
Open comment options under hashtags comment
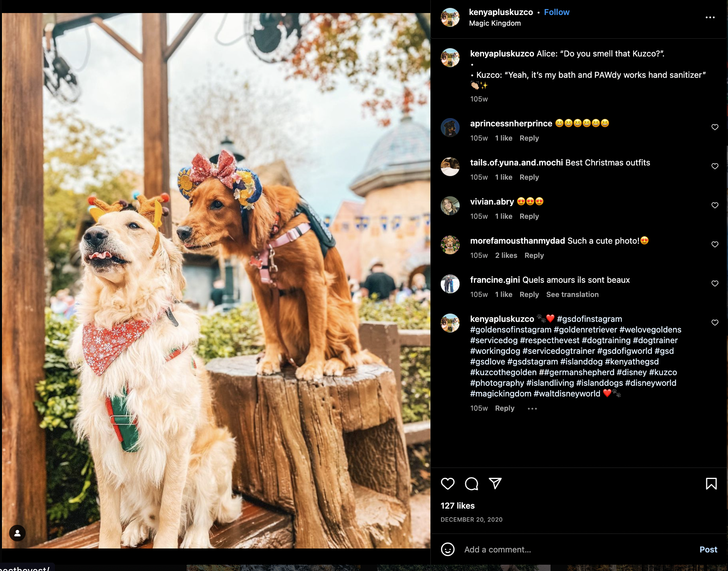(532, 409)
